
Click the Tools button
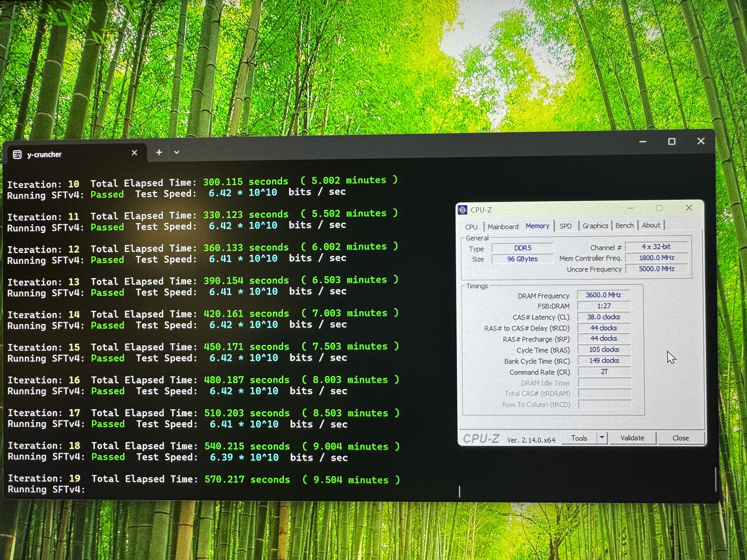pyautogui.click(x=579, y=438)
